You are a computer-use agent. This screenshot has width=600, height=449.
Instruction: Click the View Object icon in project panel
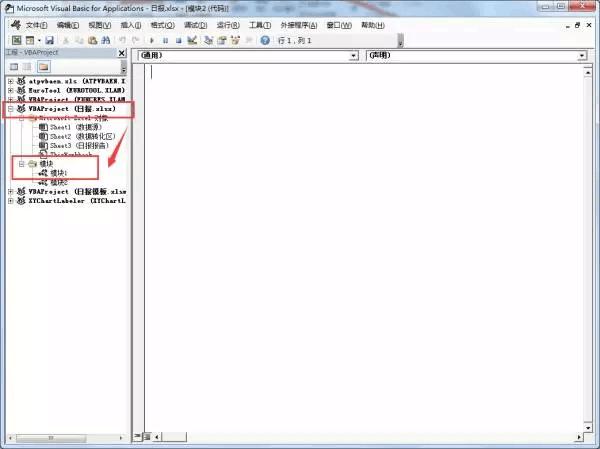pyautogui.click(x=27, y=67)
